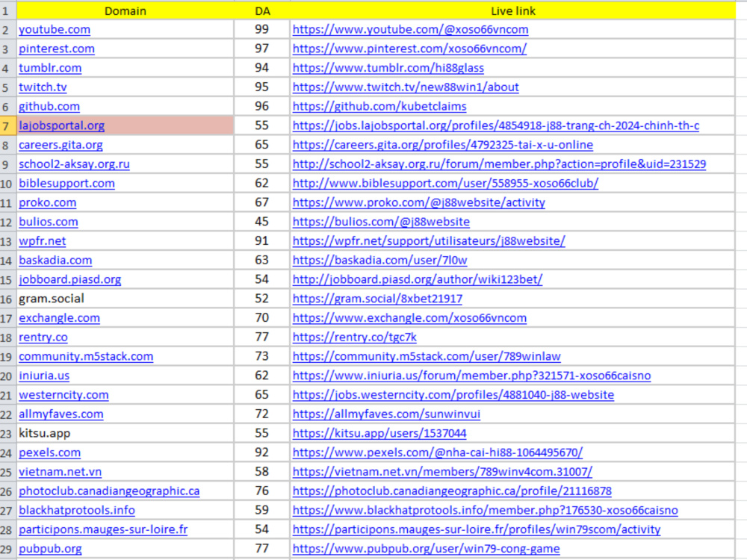The image size is (747, 560).
Task: Open the jobboard.piasd.org wiki123bet author link
Action: point(418,279)
